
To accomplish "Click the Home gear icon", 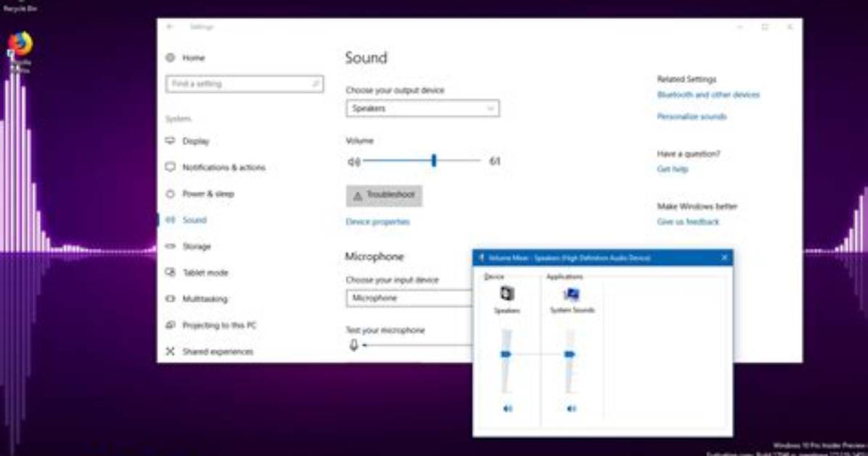I will (x=171, y=57).
